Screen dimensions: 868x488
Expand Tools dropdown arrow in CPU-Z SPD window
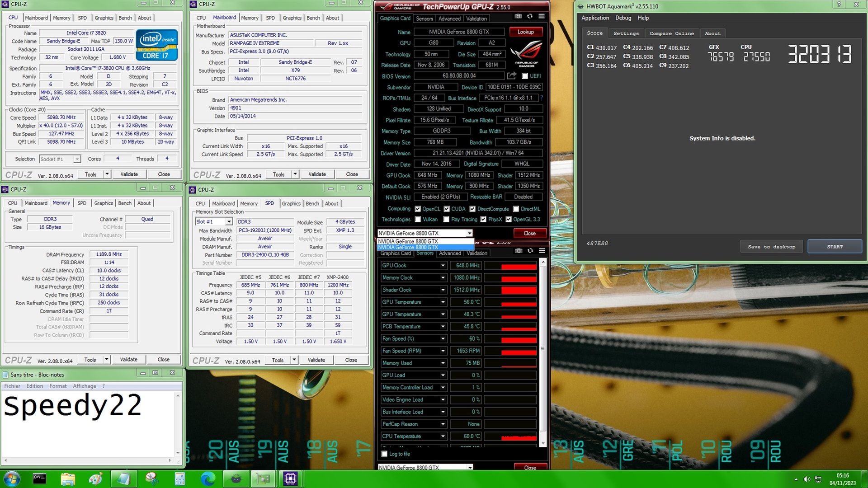point(294,360)
